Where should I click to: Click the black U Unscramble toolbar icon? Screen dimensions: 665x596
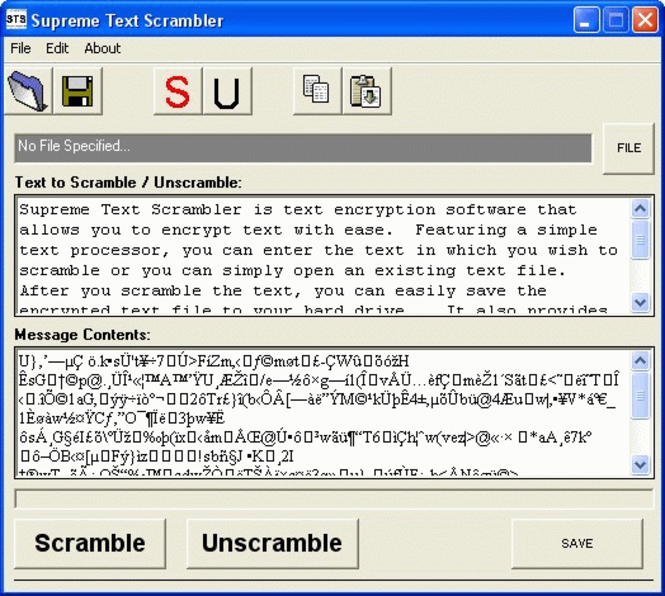(227, 90)
